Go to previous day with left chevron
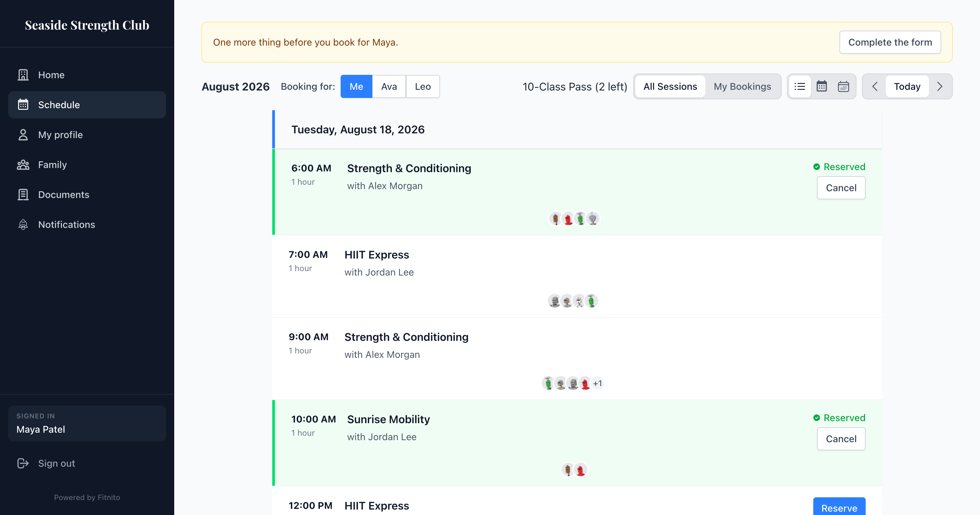 875,86
